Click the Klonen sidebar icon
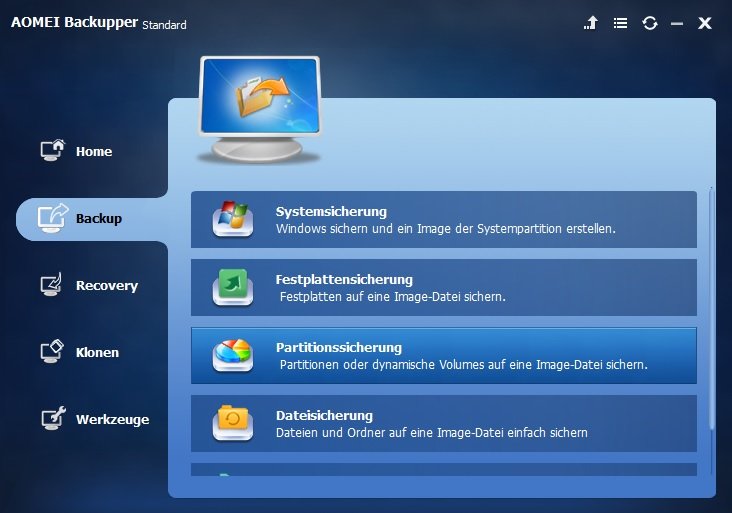This screenshot has width=732, height=513. tap(52, 351)
